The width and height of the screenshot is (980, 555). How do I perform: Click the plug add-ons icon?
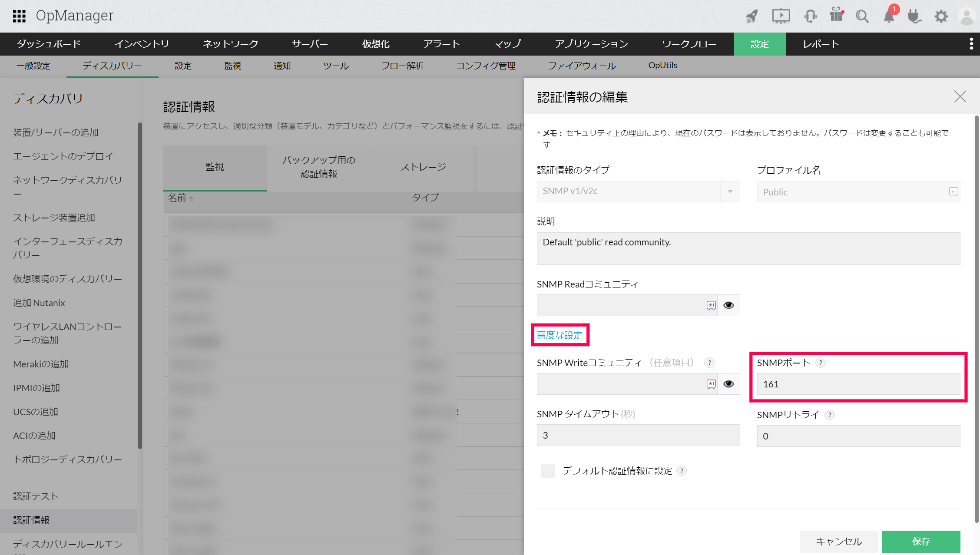click(914, 16)
